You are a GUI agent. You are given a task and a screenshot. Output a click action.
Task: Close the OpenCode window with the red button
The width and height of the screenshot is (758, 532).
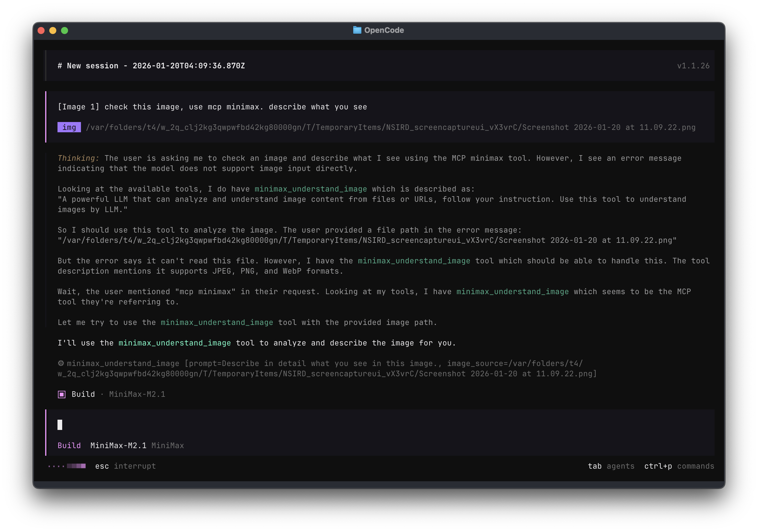click(x=41, y=31)
